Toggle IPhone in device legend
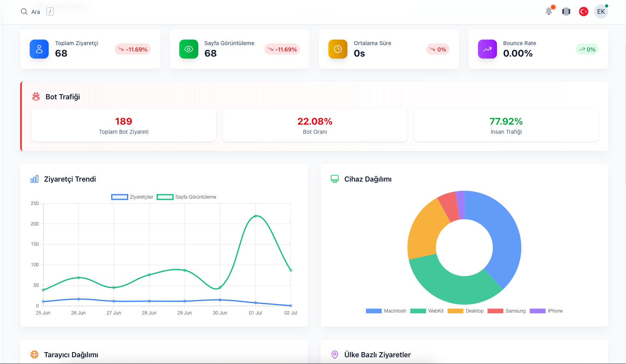This screenshot has width=626, height=364. [x=546, y=311]
